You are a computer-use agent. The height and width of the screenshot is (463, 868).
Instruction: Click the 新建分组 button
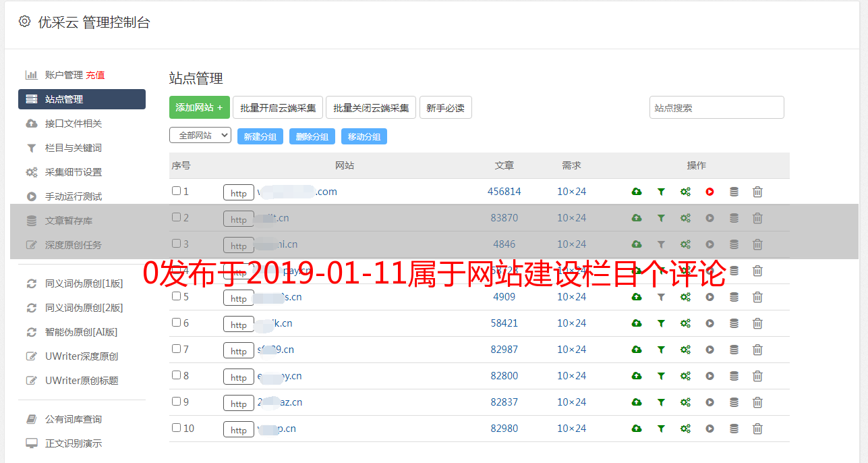click(260, 136)
